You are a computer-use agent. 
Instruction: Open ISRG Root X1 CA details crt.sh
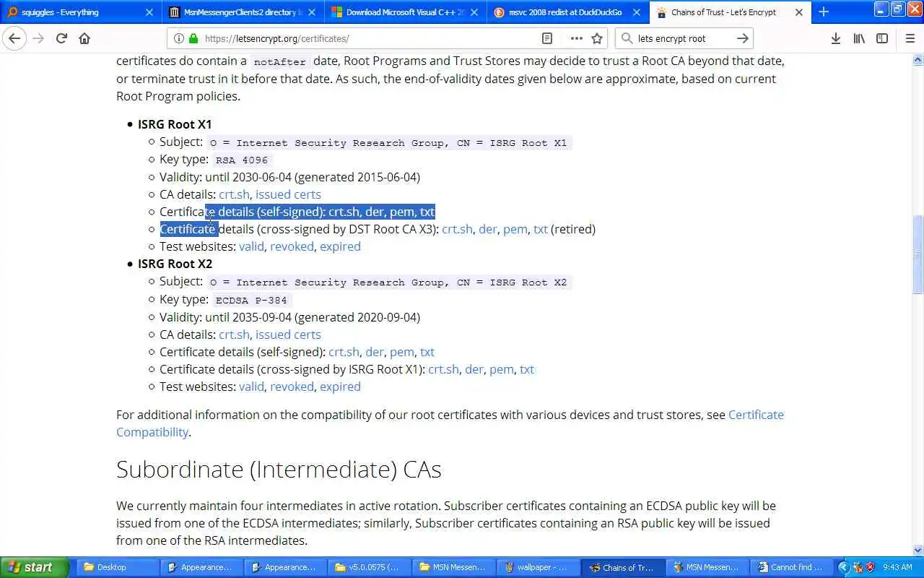tap(234, 194)
